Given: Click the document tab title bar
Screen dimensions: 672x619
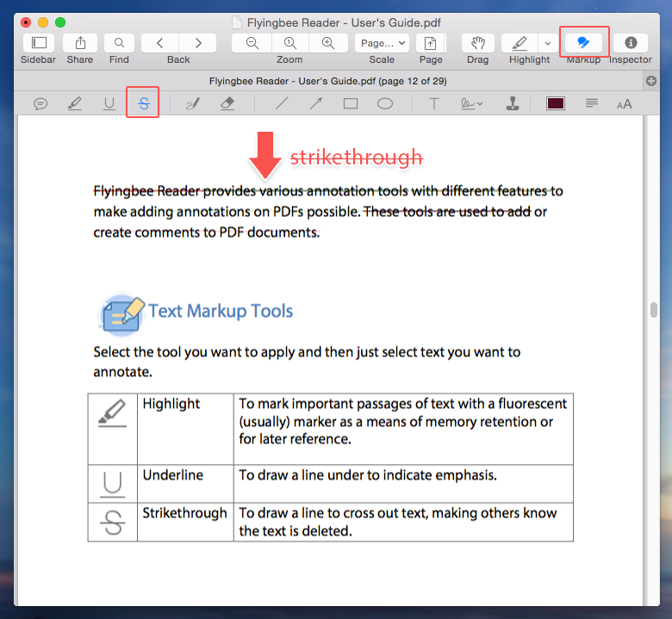Looking at the screenshot, I should [x=328, y=81].
